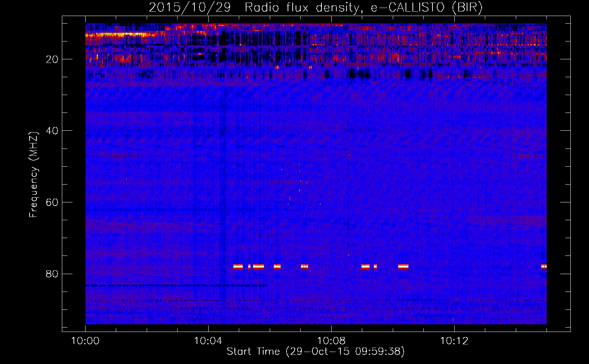
Task: Click the "60" frequency tick label
Action: pyautogui.click(x=52, y=202)
